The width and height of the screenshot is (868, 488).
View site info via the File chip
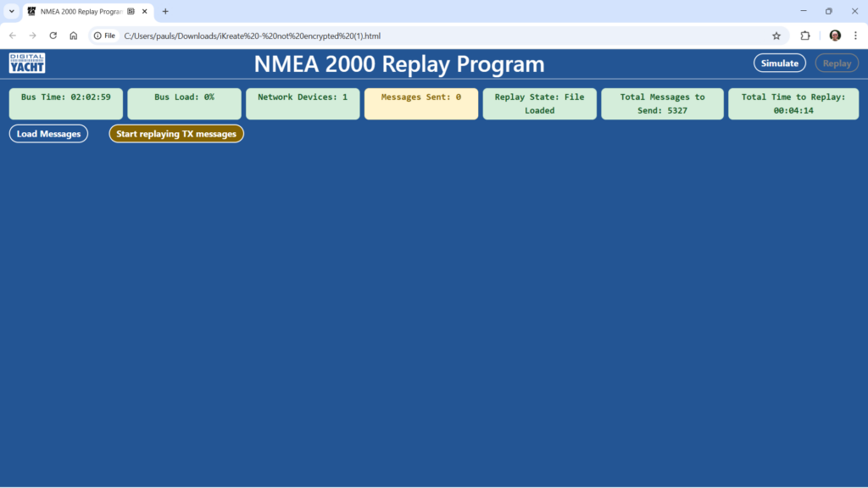click(x=105, y=36)
